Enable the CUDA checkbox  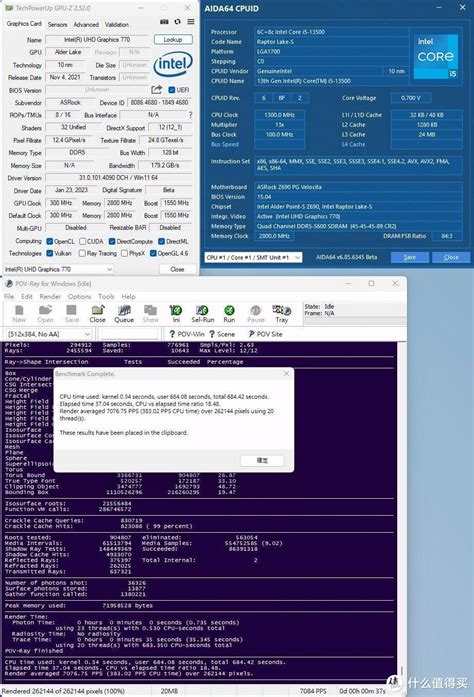83,241
